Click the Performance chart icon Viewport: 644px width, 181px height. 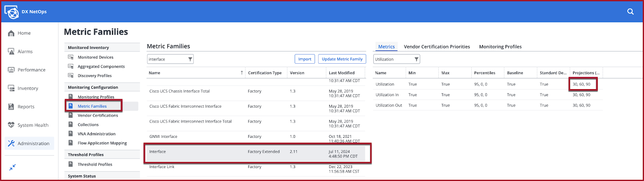pos(11,70)
